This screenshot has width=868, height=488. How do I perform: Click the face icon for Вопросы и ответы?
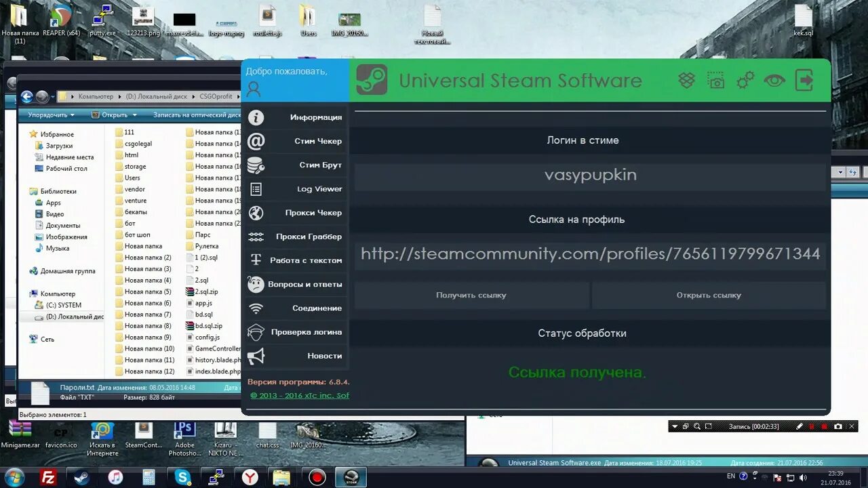coord(256,284)
